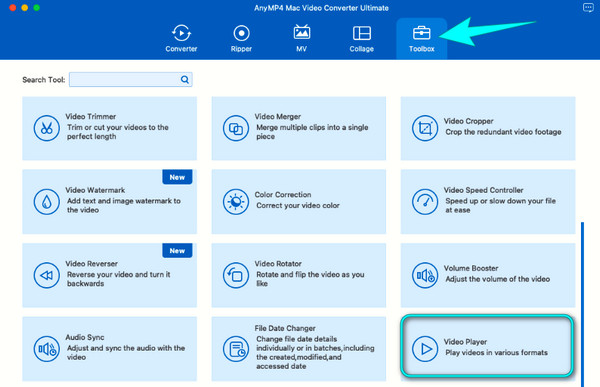
Task: Click the Color Correction sun icon
Action: point(236,202)
